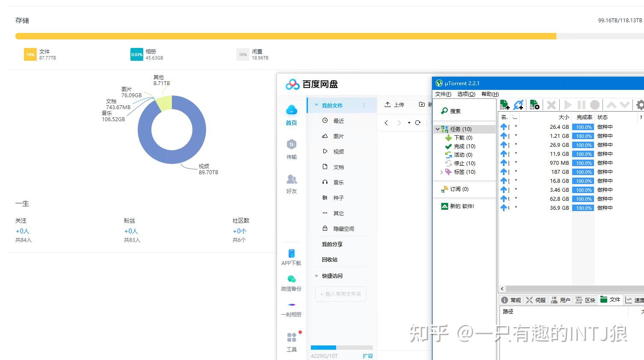Go back with the Baidu back arrow
644x360 pixels.
(386, 123)
